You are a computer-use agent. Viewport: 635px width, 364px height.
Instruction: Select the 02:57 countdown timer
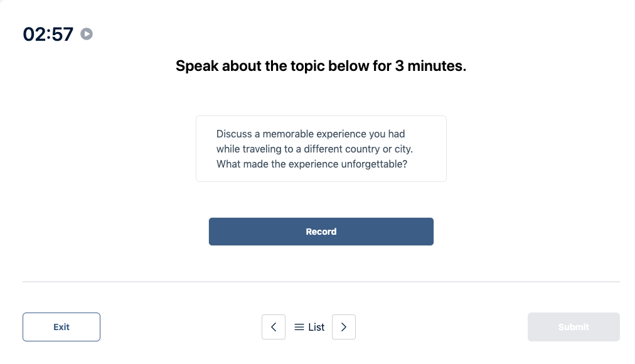point(48,34)
